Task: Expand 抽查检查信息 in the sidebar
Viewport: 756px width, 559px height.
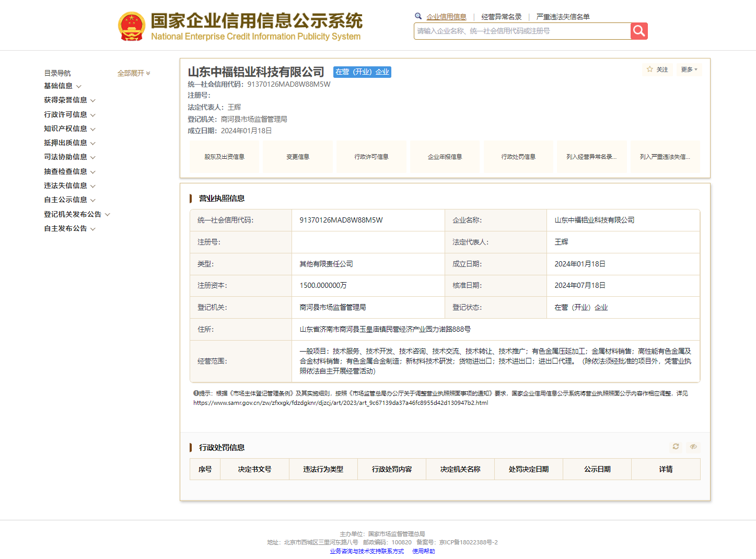Action: point(69,171)
